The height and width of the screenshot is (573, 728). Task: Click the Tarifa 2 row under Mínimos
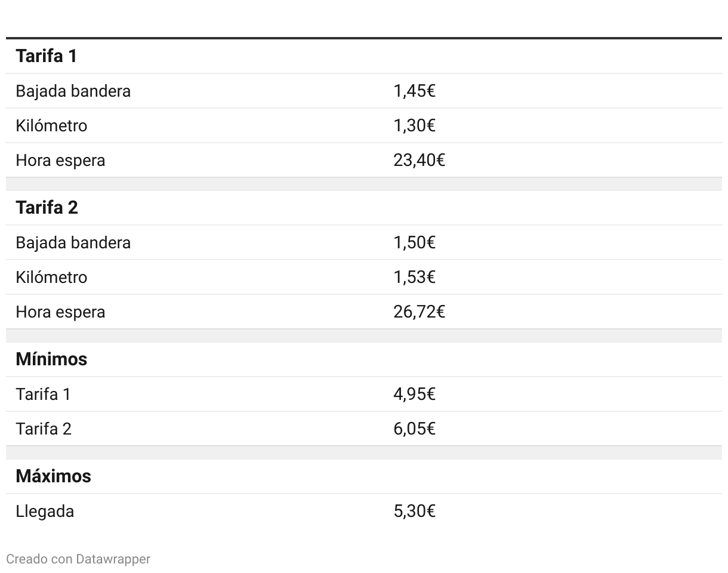pos(44,429)
